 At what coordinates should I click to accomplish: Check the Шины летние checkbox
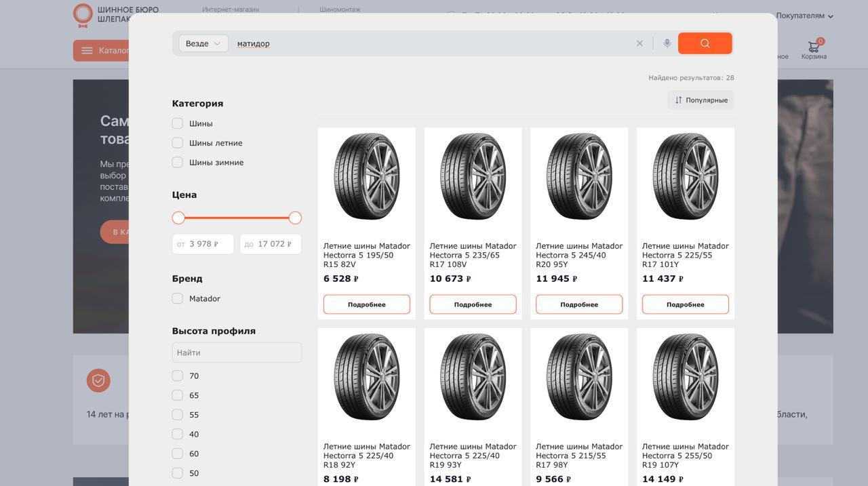click(178, 143)
